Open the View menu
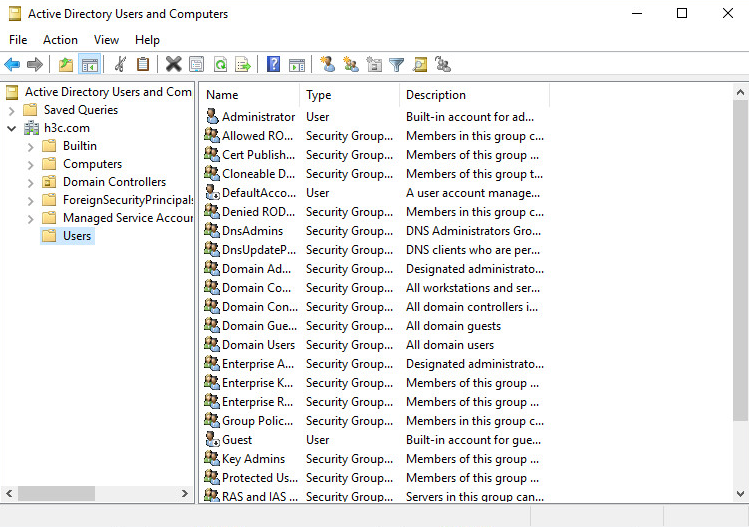Screen dimensions: 749x527 (x=106, y=40)
